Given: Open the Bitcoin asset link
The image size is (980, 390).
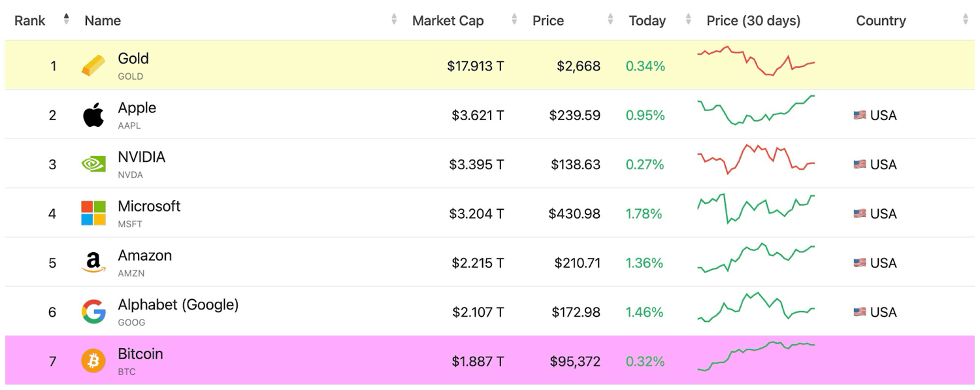Looking at the screenshot, I should (x=140, y=353).
